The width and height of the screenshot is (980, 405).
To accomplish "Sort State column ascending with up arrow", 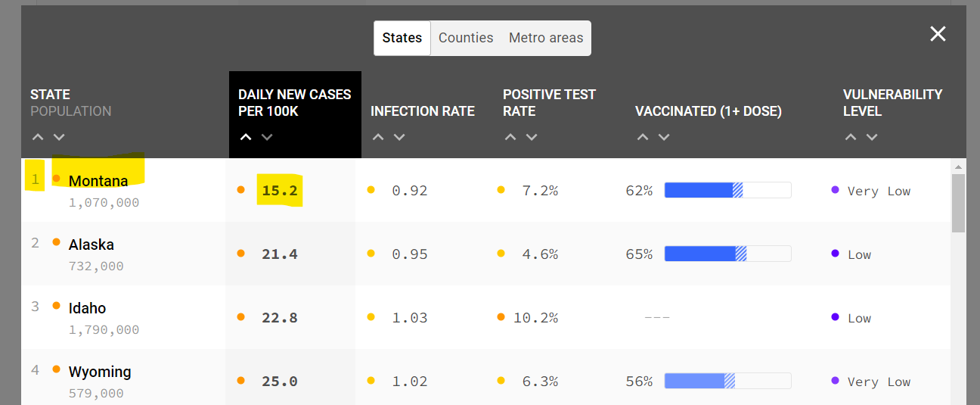I will [x=37, y=137].
